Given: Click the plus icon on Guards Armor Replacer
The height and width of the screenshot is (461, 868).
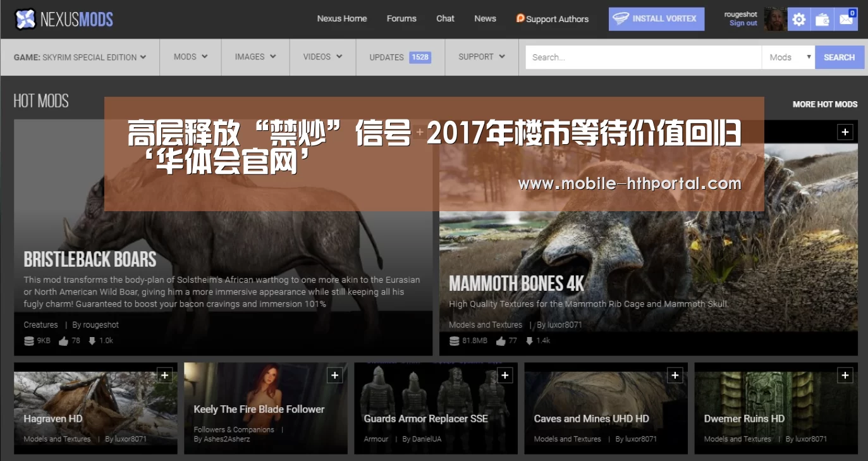Looking at the screenshot, I should pos(504,376).
